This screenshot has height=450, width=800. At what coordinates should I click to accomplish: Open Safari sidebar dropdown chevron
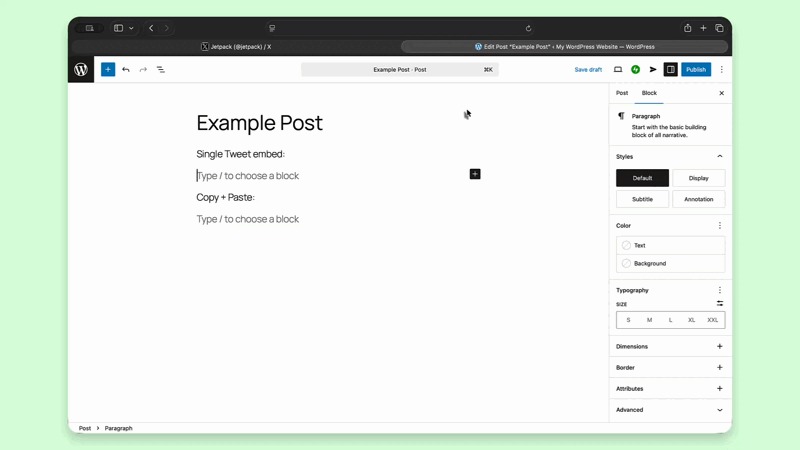pos(131,28)
